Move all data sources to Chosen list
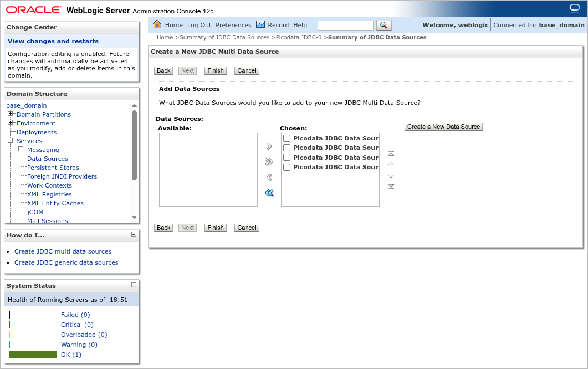The height and width of the screenshot is (369, 588). (268, 162)
